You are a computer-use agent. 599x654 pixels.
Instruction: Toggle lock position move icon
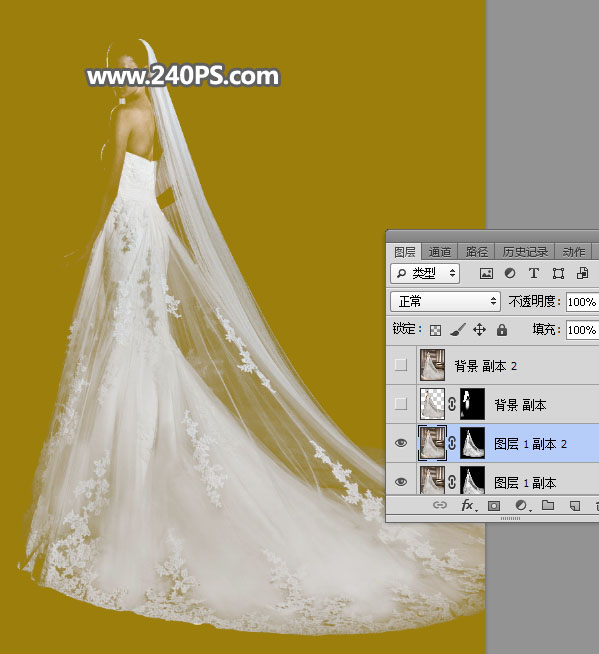479,330
